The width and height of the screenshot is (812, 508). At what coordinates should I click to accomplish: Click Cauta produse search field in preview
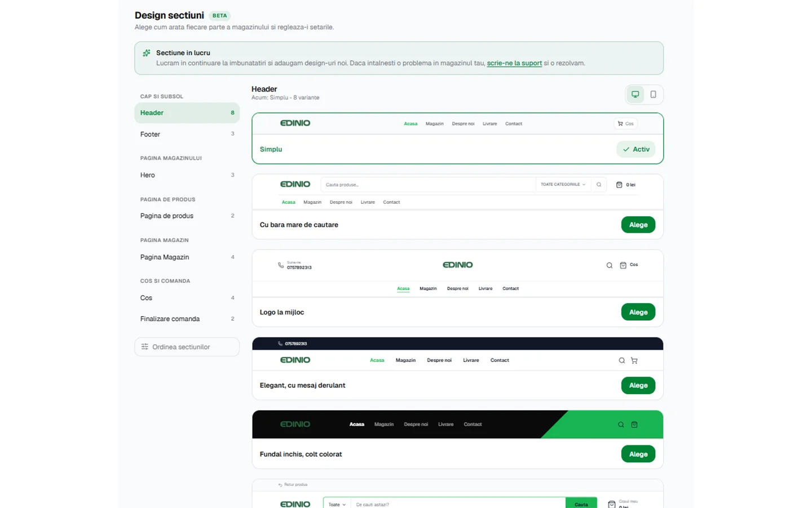point(428,185)
